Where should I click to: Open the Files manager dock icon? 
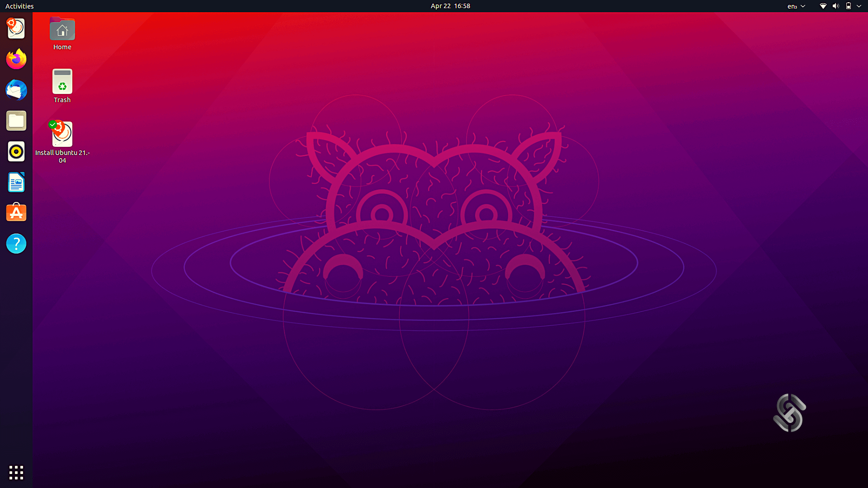pos(16,121)
